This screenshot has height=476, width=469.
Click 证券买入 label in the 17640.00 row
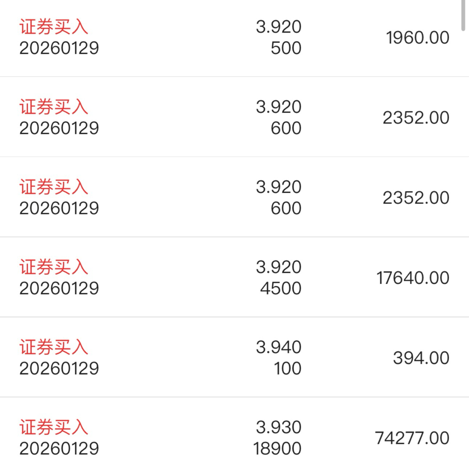pos(53,267)
